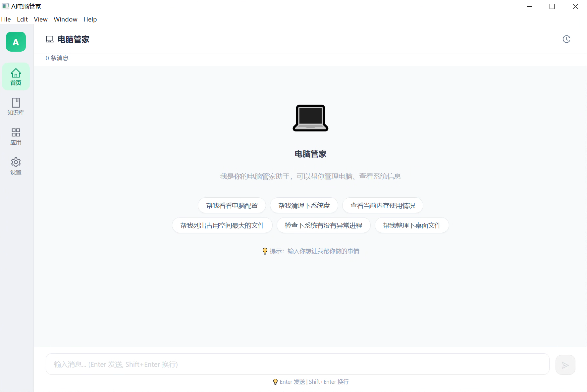The image size is (587, 392).
Task: Click the send message arrow icon
Action: 565,365
